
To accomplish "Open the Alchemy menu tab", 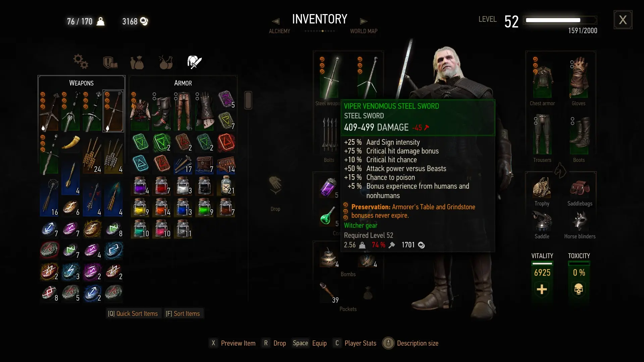I will pos(279,31).
